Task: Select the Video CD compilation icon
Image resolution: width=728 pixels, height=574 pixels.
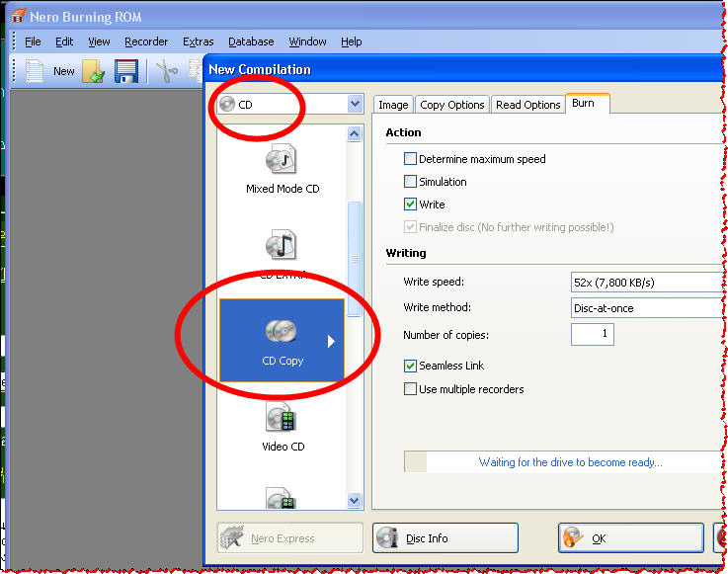Action: [282, 416]
